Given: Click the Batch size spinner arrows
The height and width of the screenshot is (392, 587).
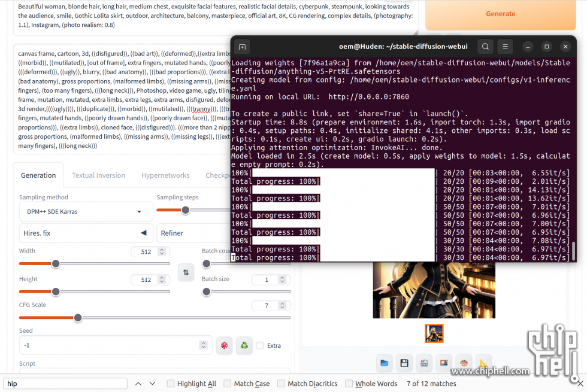Looking at the screenshot, I should 282,279.
